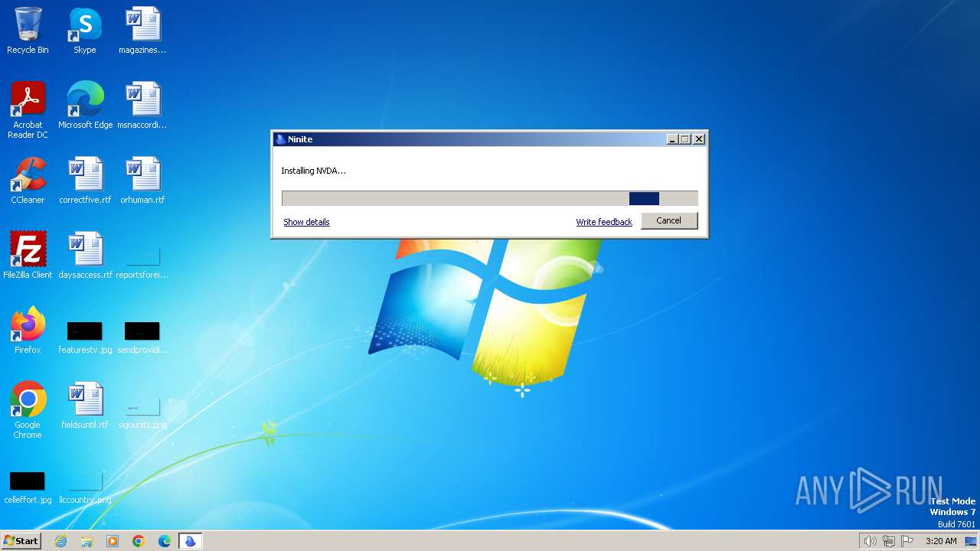Open Windows Explorer from taskbar
The image size is (980, 551).
(x=87, y=541)
